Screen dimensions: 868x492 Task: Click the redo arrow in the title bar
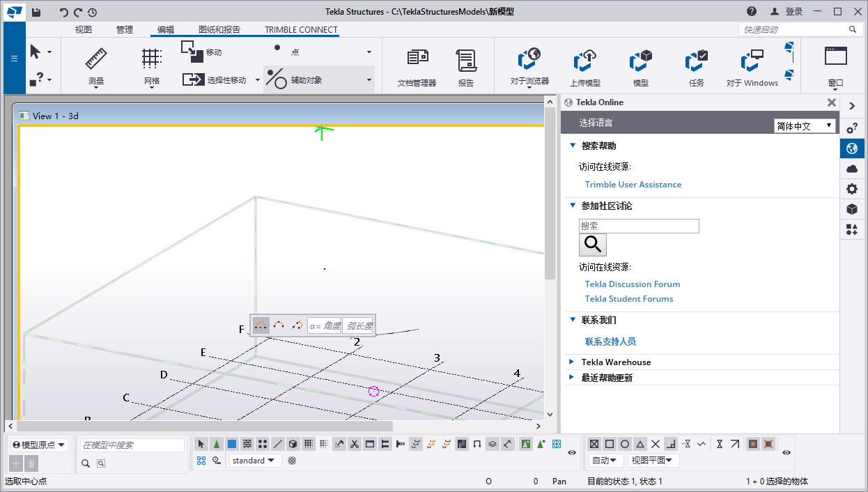tap(78, 12)
